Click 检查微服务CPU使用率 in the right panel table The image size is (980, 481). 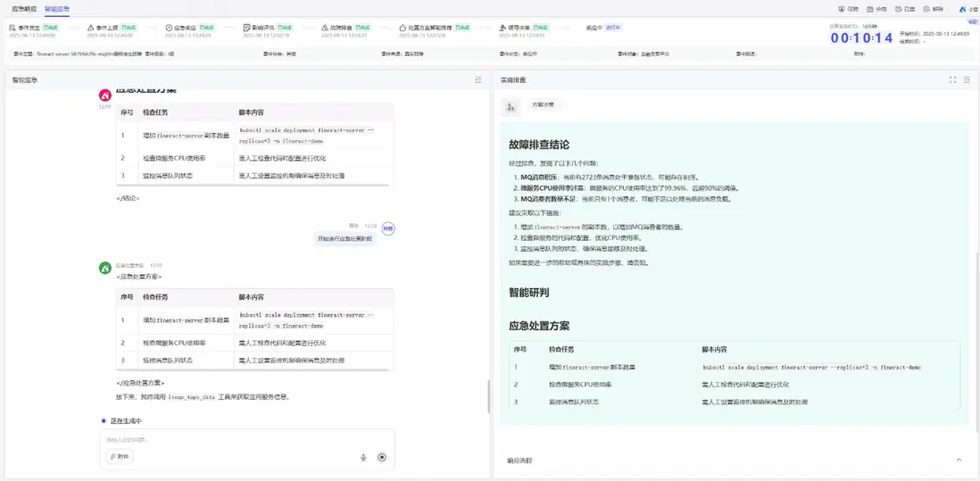point(581,384)
